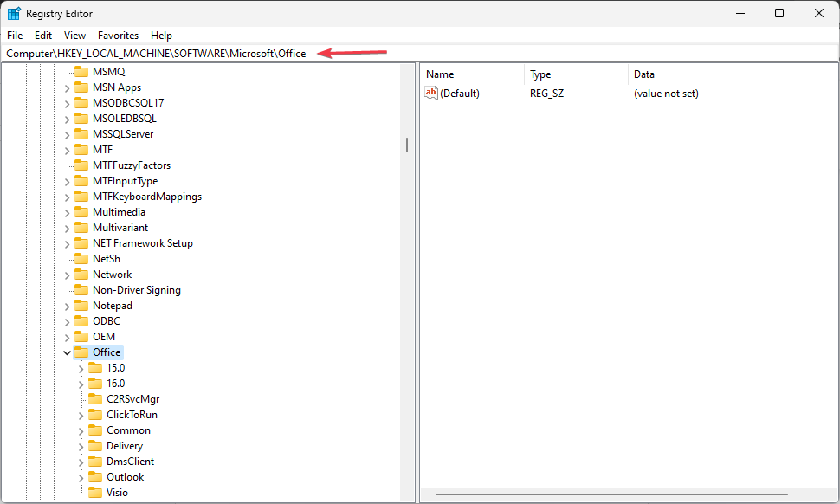Click the C2RSvcMgr folder icon

coord(95,398)
